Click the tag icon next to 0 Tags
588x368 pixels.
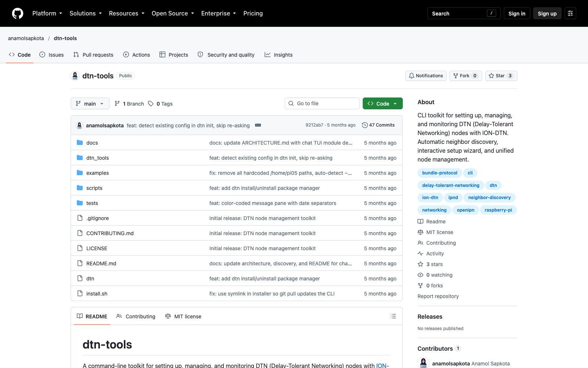click(x=151, y=103)
